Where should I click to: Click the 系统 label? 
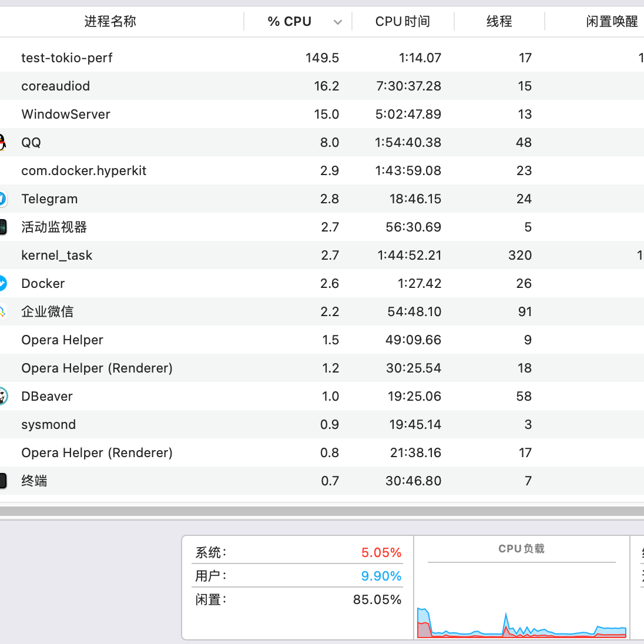click(211, 552)
